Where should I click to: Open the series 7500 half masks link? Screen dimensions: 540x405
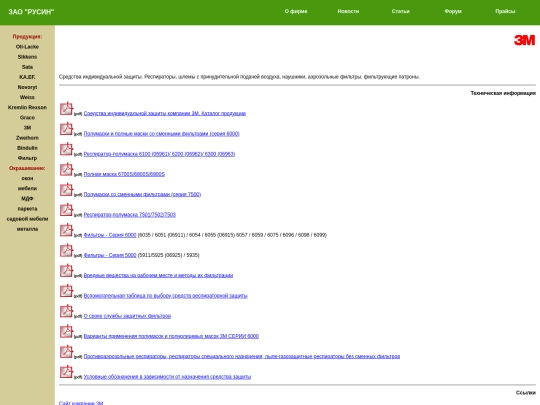tap(142, 194)
